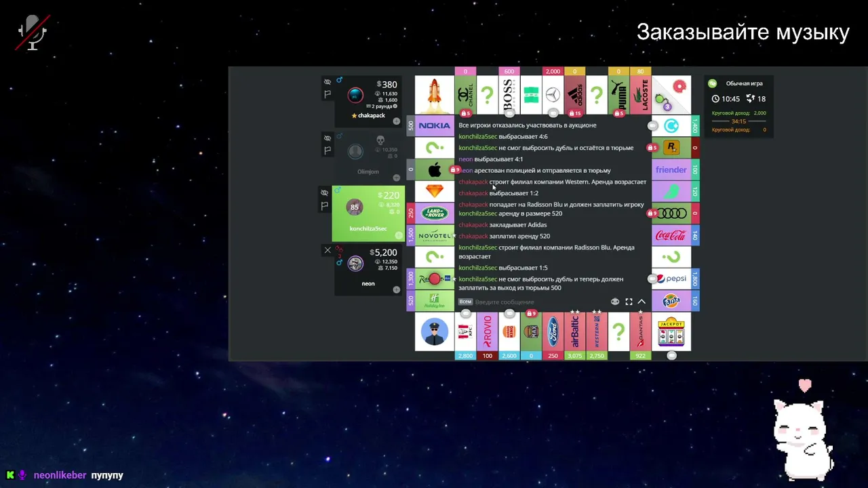
Task: Select the Western property cell
Action: 597,331
